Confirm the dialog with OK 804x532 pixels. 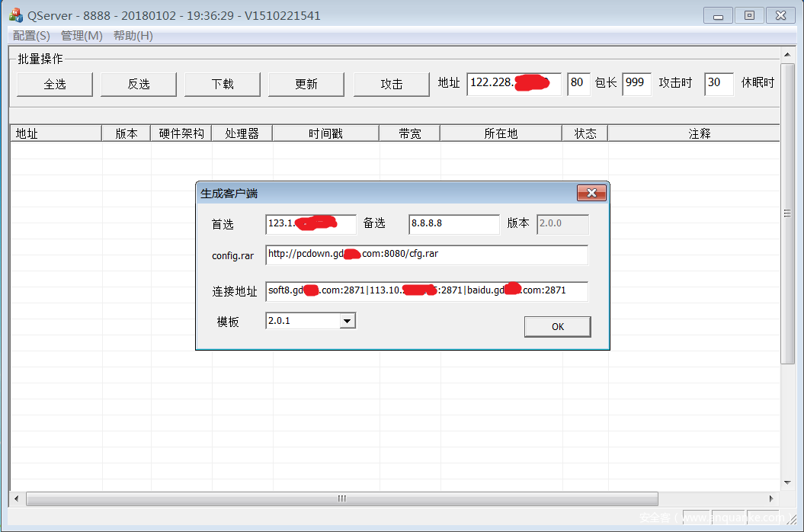(x=557, y=327)
